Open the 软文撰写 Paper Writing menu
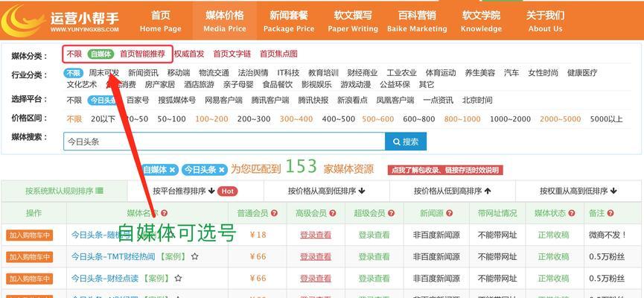The height and width of the screenshot is (298, 644). point(353,22)
